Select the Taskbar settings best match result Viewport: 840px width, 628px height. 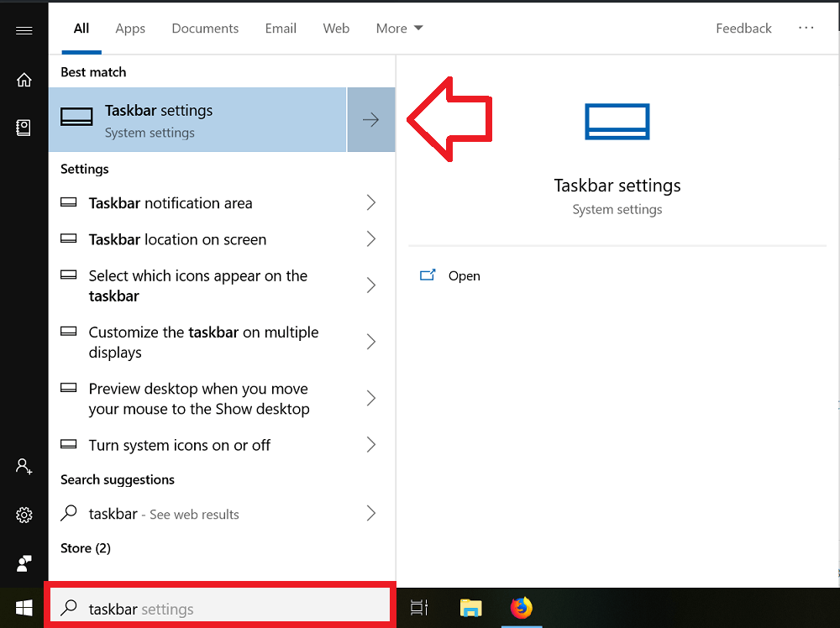168,119
